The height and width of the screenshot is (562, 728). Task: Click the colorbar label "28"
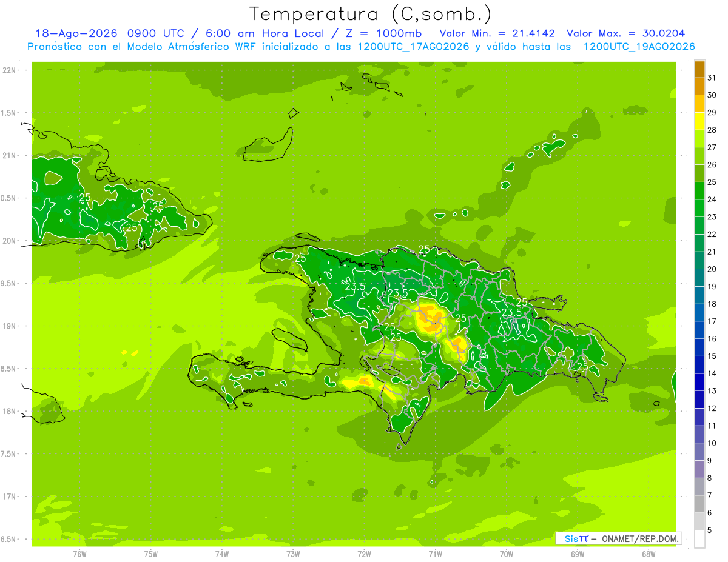tap(712, 130)
